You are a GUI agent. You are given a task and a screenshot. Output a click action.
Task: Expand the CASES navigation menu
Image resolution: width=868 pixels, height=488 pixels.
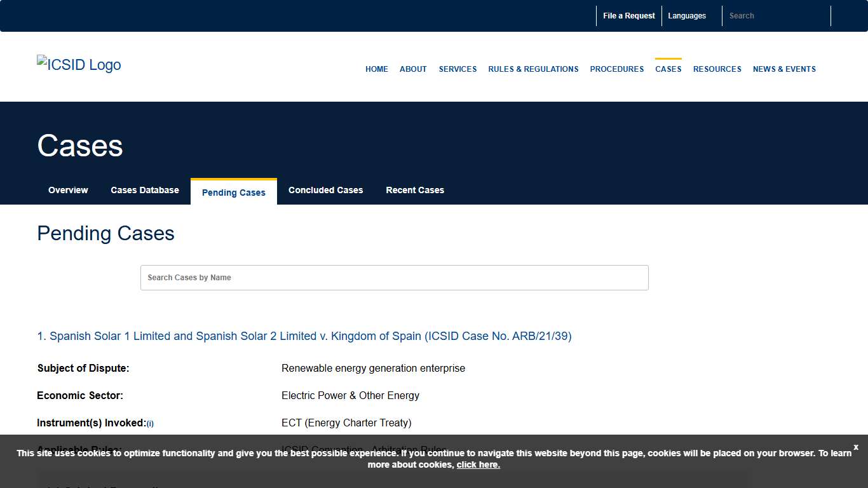coord(668,69)
